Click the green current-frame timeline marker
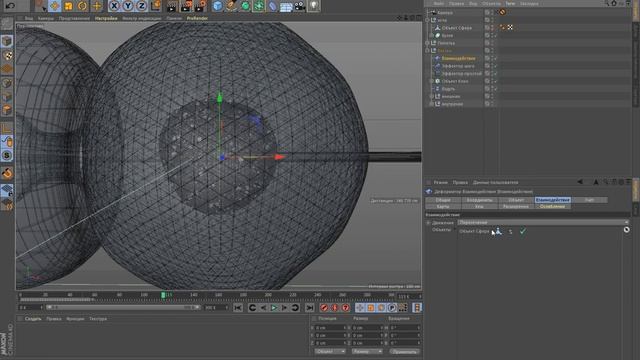640x360 pixels. [x=163, y=295]
